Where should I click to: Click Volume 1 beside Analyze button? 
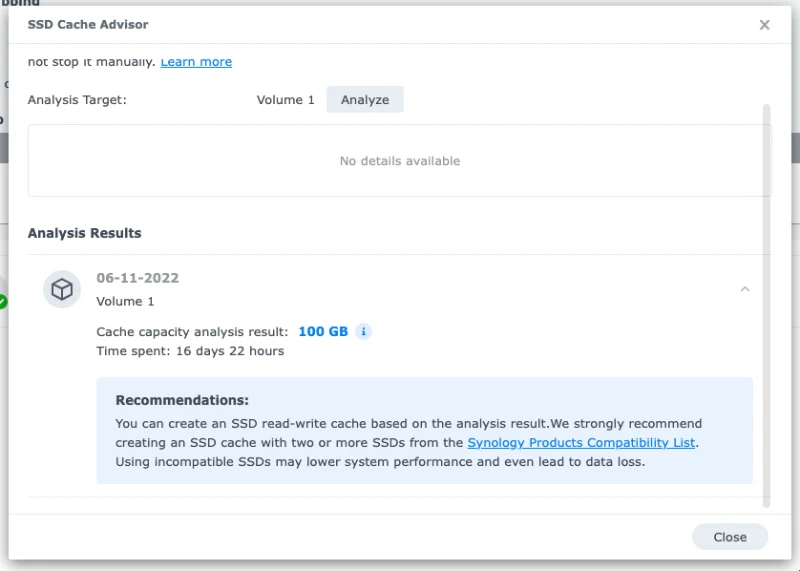pos(286,100)
